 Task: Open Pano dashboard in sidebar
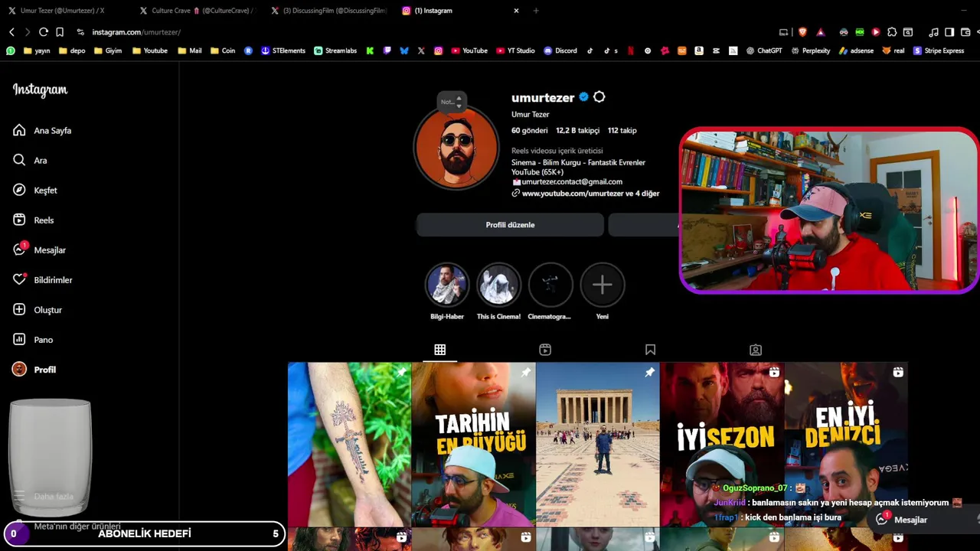[33, 340]
